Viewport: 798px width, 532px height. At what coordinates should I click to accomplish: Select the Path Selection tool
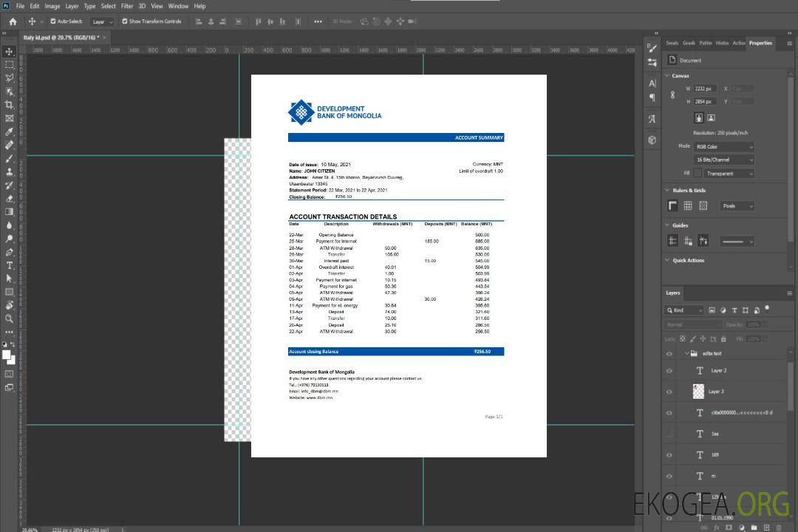[x=9, y=279]
